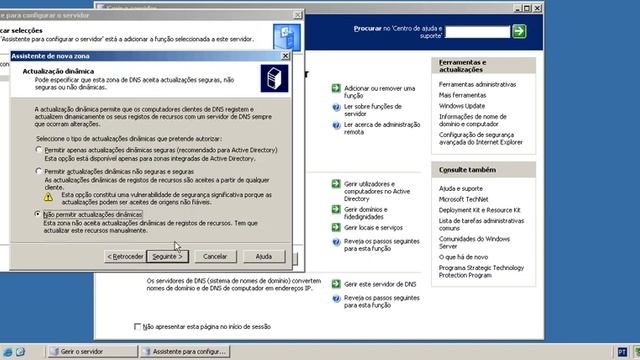Click Procurar label in help search bar
The width and height of the screenshot is (640, 360).
367,29
